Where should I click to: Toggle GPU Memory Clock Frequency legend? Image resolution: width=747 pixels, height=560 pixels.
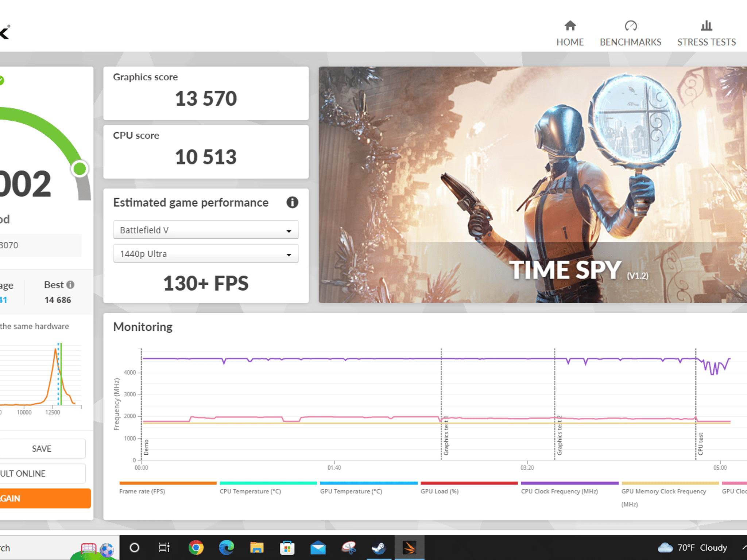coord(670,495)
